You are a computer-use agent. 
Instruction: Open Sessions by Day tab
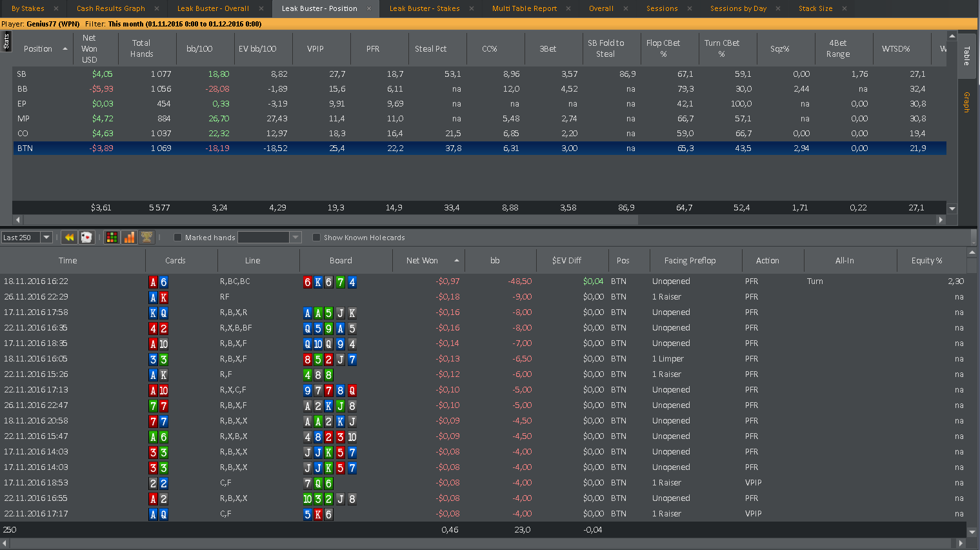tap(738, 8)
